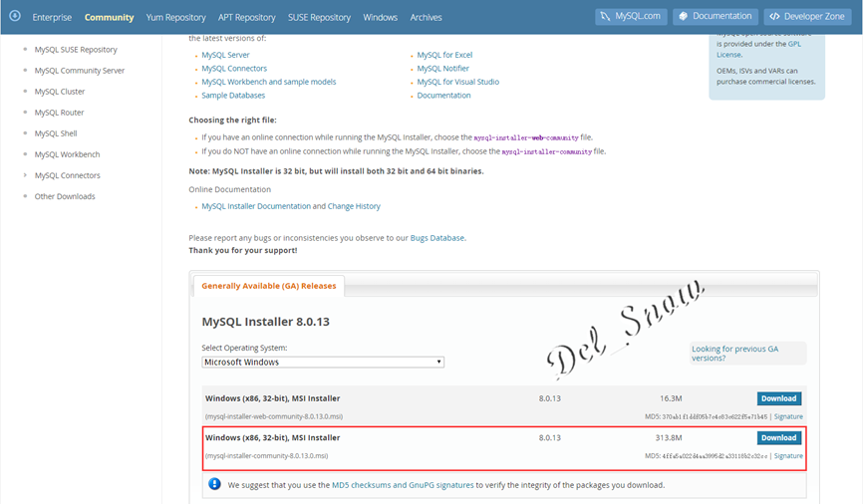Click the dolphin icon on the MySQL.com button

point(605,17)
